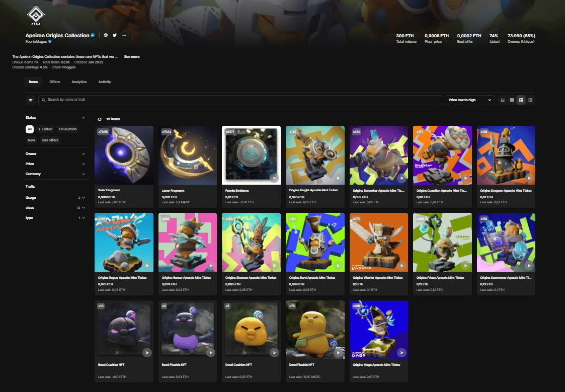Click the 300 ETH total volume stat
Screen dimensions: 565x392
pos(406,38)
